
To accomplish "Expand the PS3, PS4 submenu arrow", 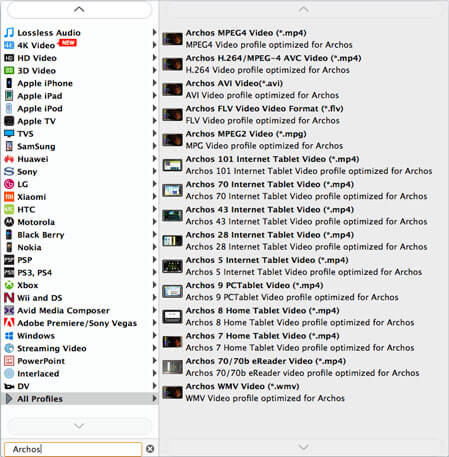I will (x=154, y=272).
